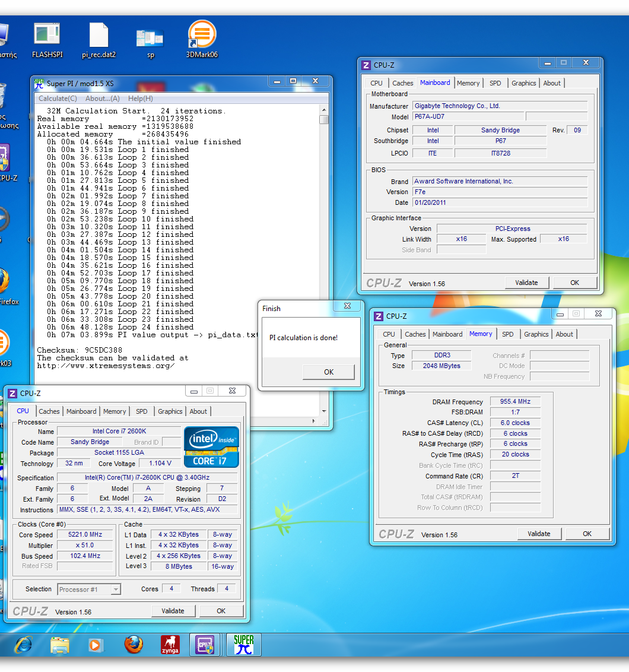Click the Intel Core i7 2600K name field
The height and width of the screenshot is (672, 629).
(119, 431)
